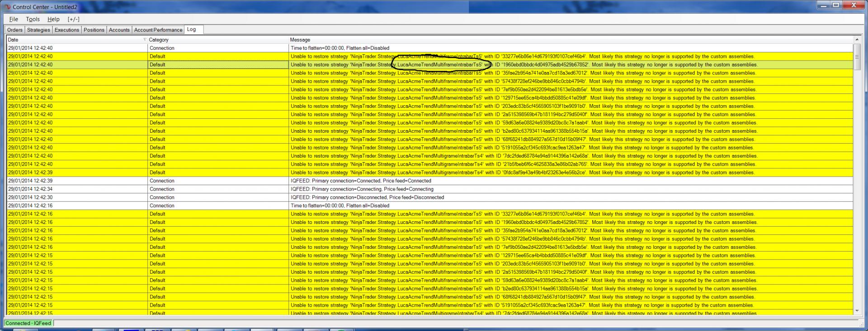Open the Help menu
The height and width of the screenshot is (331, 868).
[x=53, y=19]
